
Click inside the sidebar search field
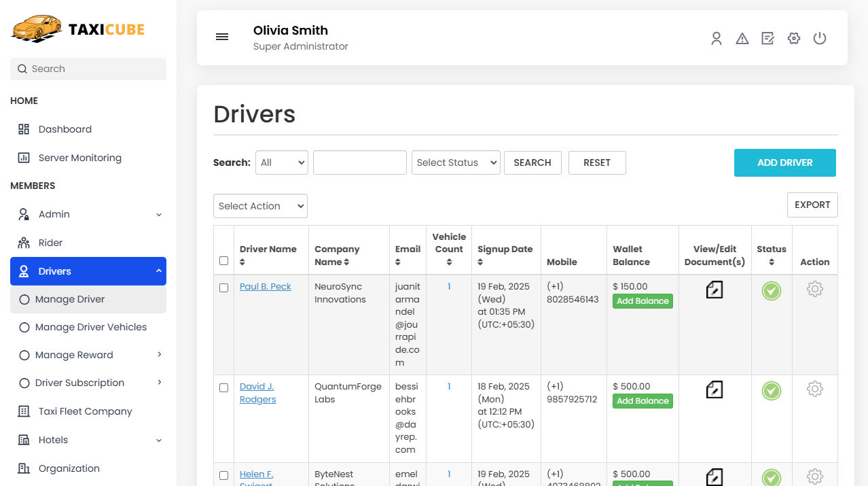click(88, 69)
